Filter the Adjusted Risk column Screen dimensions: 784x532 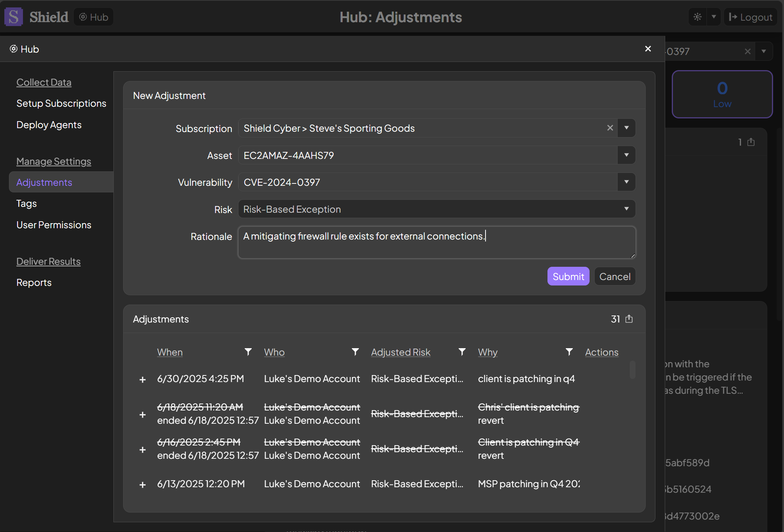tap(462, 352)
